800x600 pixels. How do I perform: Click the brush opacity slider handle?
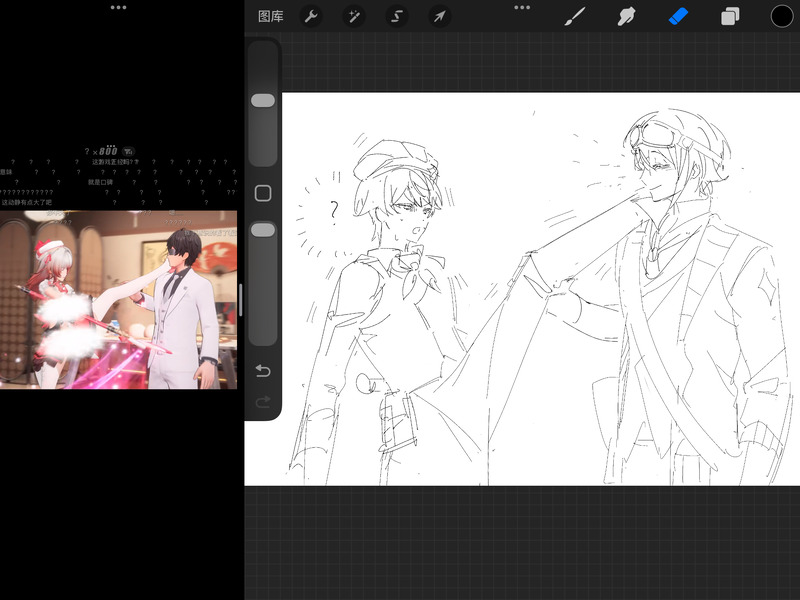(x=263, y=230)
